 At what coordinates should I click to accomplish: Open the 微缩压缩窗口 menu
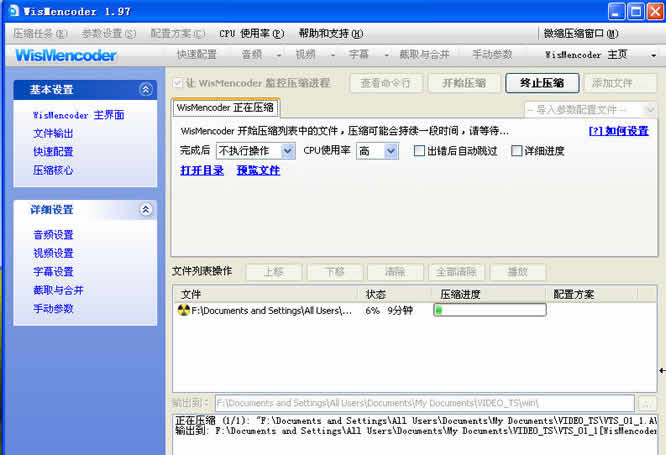(581, 33)
